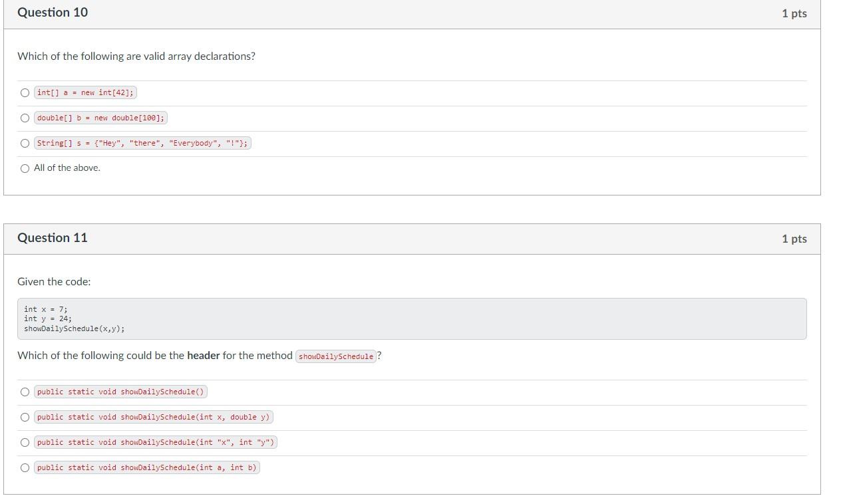Click the String[] s answer code label
841x504 pixels.
[x=142, y=143]
